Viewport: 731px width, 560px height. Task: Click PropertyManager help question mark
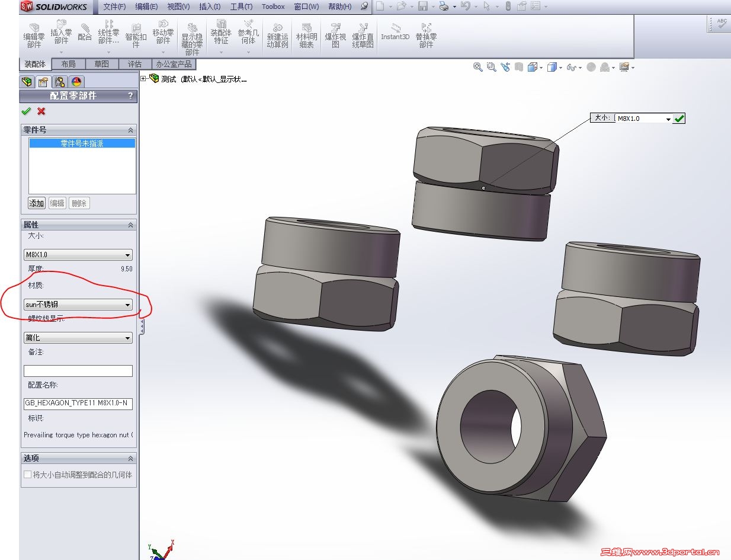130,96
